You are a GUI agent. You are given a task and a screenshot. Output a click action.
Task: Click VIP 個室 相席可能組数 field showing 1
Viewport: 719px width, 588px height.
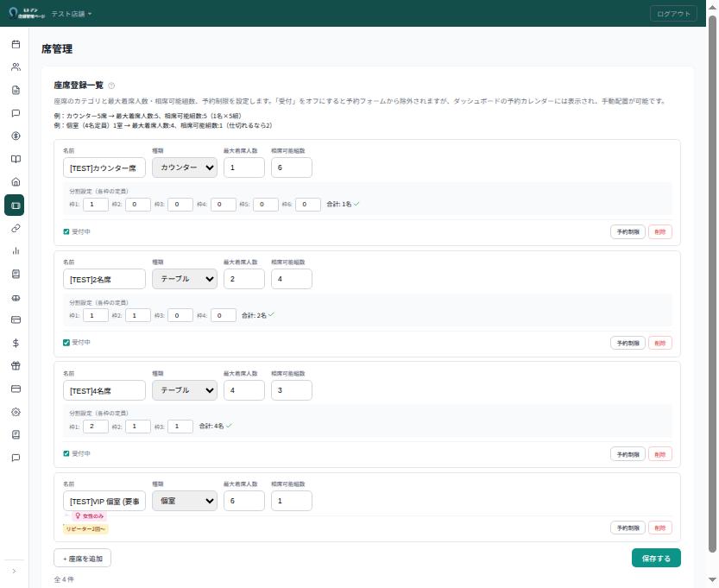click(292, 501)
